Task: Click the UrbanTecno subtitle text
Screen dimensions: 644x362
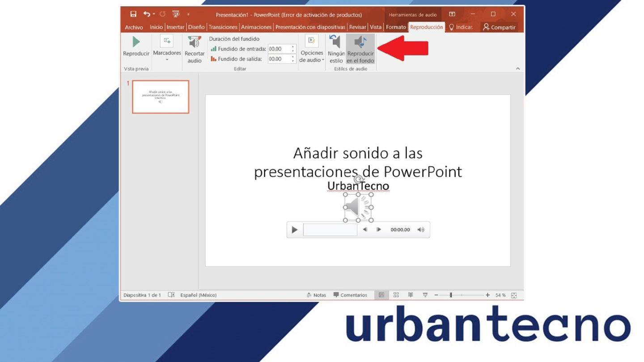Action: 358,185
